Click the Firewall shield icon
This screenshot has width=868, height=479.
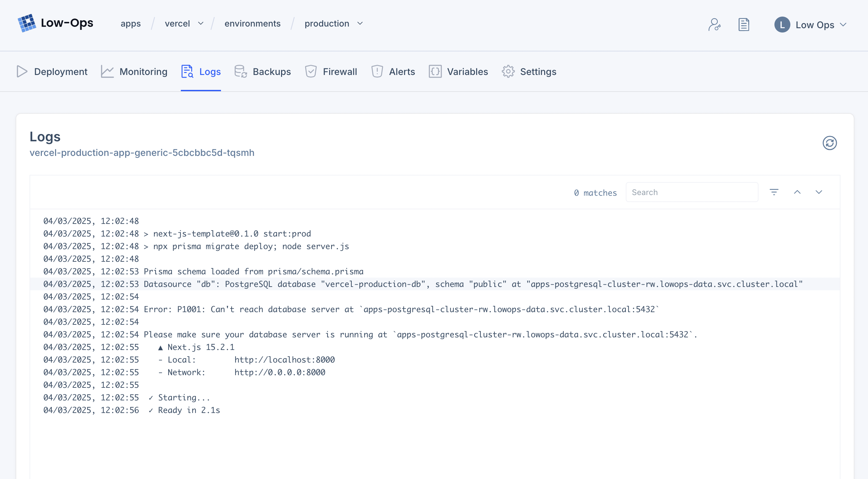311,71
